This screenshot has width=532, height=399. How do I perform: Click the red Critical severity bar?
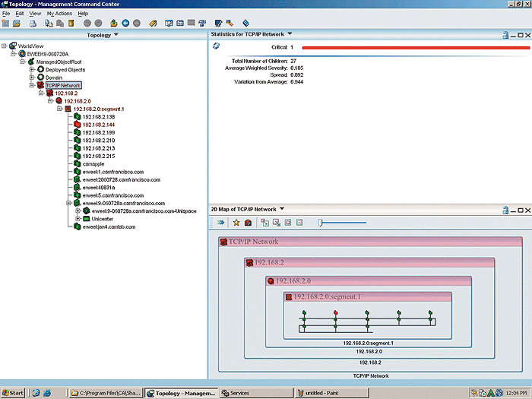[x=416, y=48]
